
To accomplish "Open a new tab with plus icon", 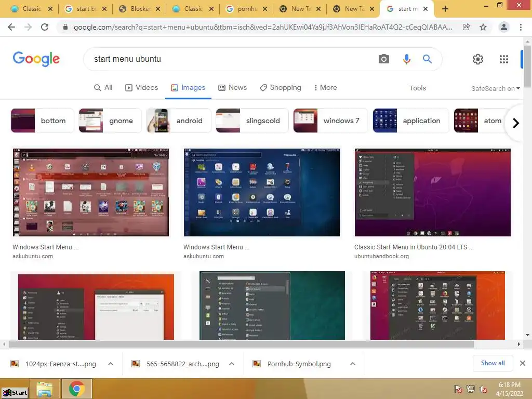I will click(445, 9).
